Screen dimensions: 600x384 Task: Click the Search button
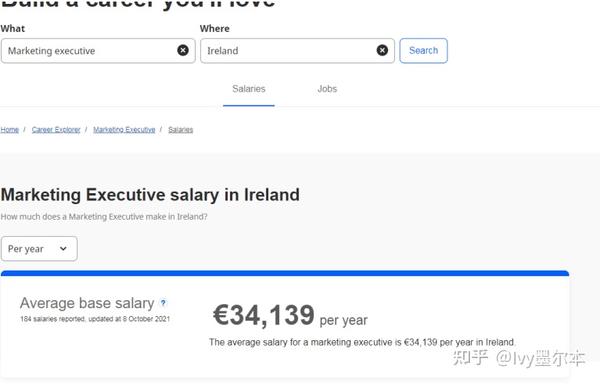tap(424, 50)
